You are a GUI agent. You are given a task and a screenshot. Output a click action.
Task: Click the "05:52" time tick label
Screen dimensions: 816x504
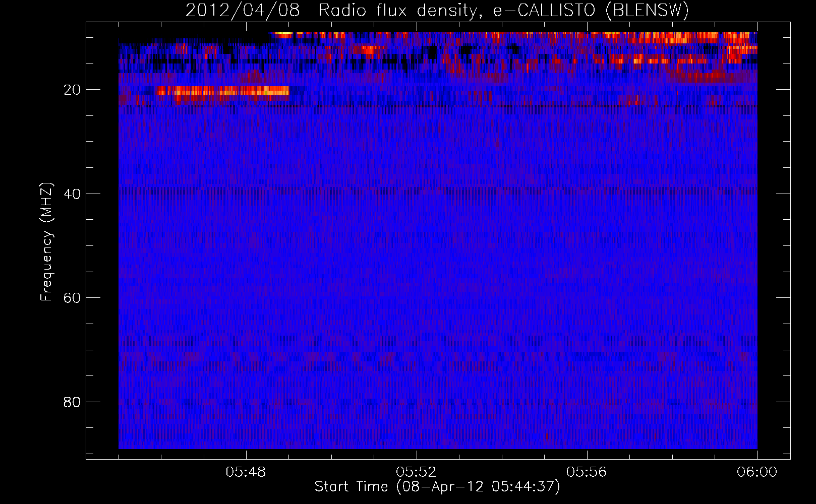[416, 472]
